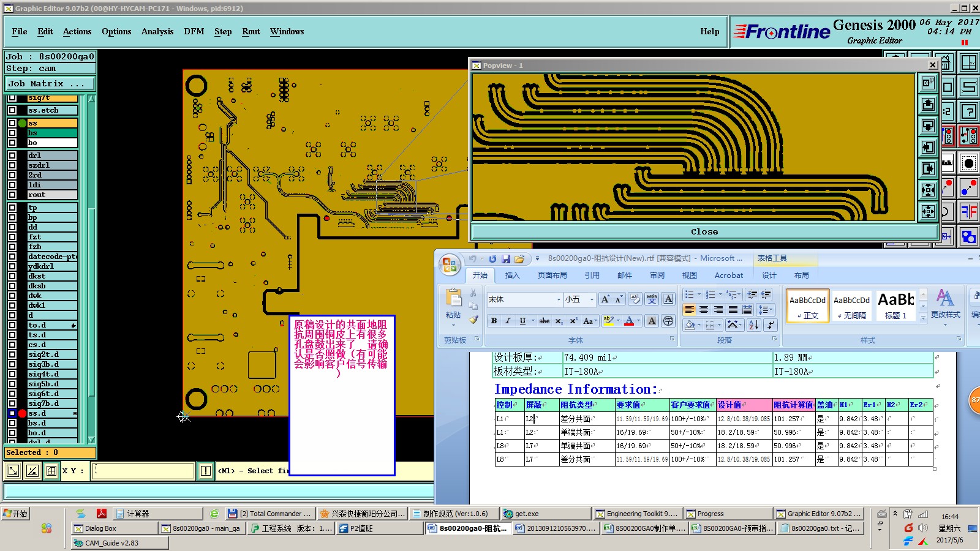
Task: Open the Font dialog launcher
Action: click(672, 339)
